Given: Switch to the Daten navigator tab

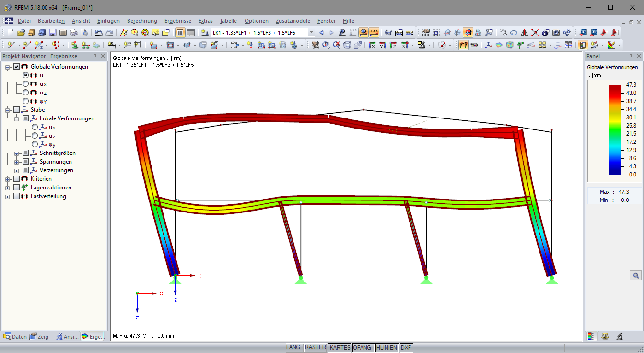Looking at the screenshot, I should 15,337.
